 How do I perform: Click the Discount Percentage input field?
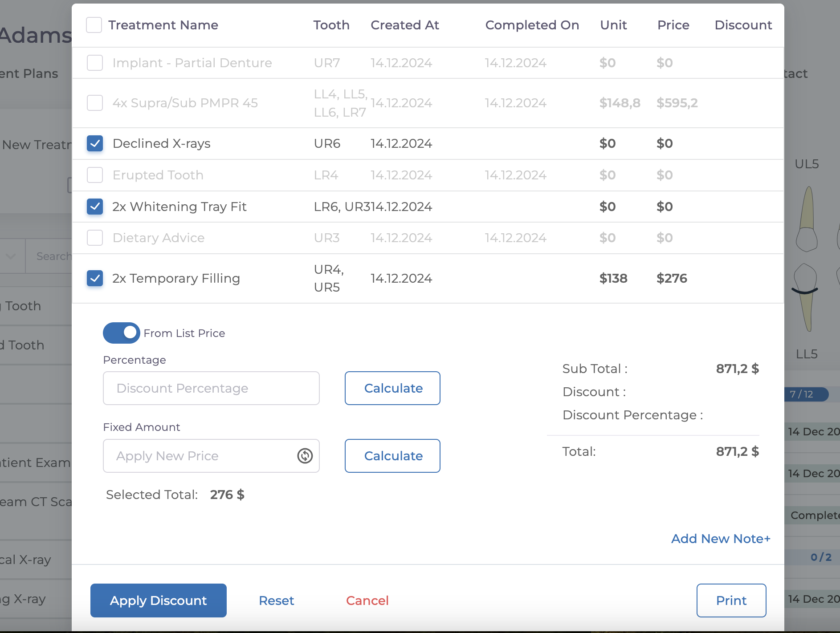211,388
